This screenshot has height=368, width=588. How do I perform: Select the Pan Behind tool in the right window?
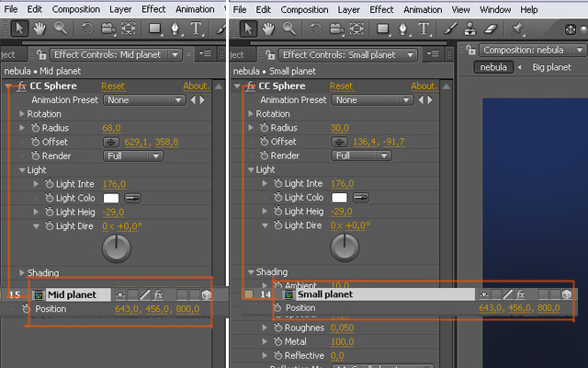356,29
